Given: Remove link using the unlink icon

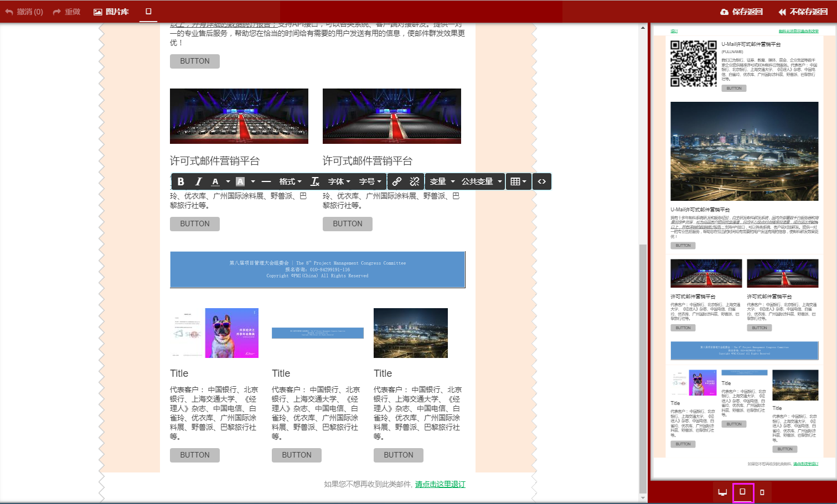Looking at the screenshot, I should [x=414, y=181].
